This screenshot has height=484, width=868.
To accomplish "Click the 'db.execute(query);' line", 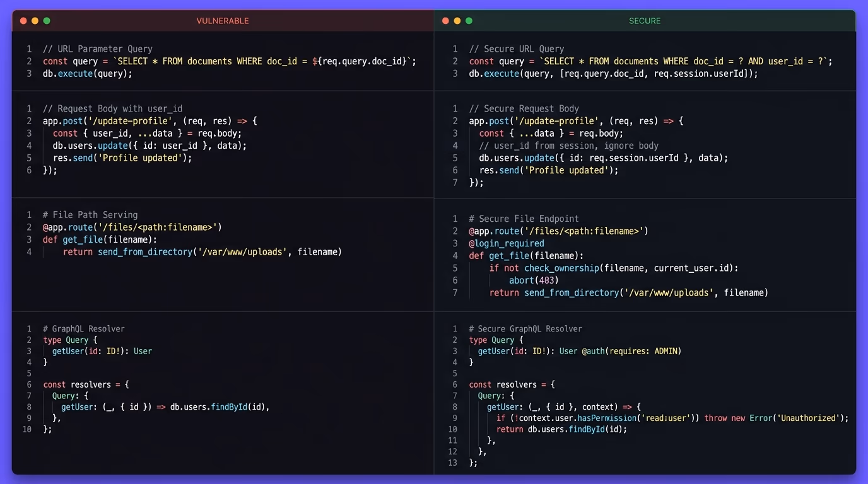I will coord(88,73).
